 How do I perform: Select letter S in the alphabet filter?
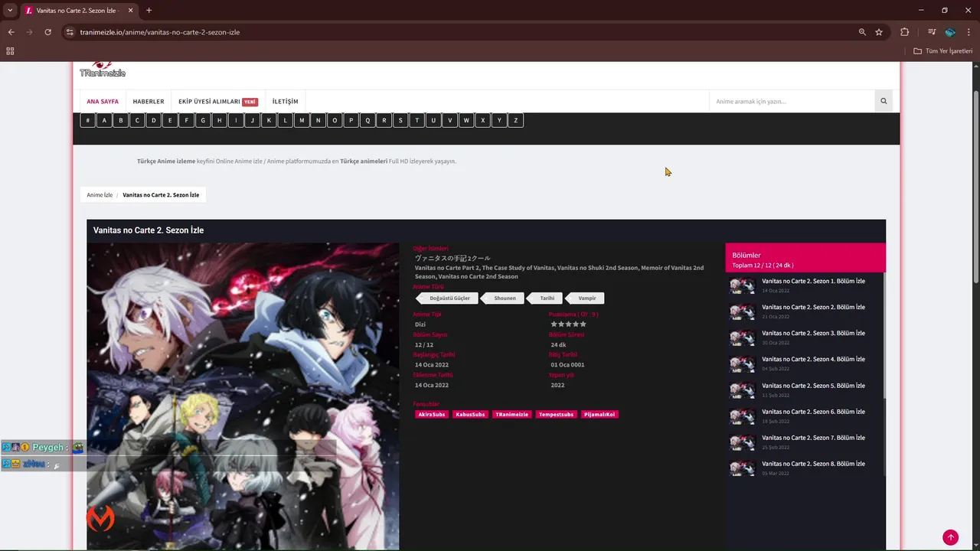tap(400, 120)
